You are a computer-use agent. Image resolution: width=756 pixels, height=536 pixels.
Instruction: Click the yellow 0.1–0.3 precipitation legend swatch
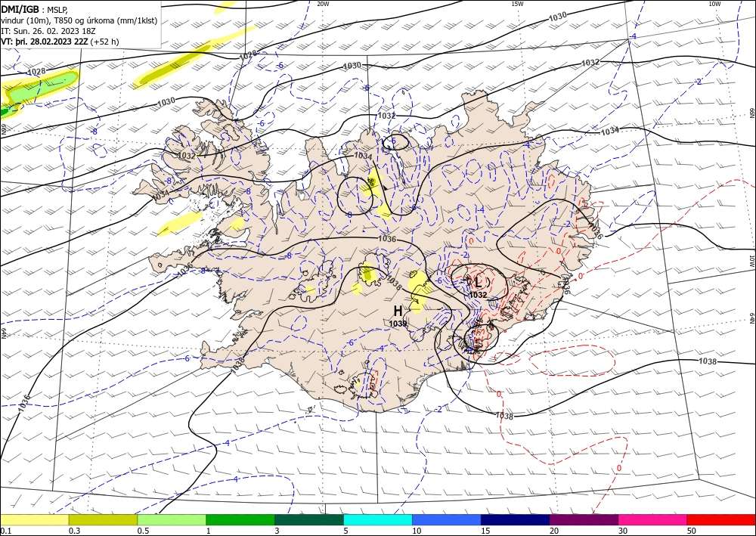(x=34, y=519)
